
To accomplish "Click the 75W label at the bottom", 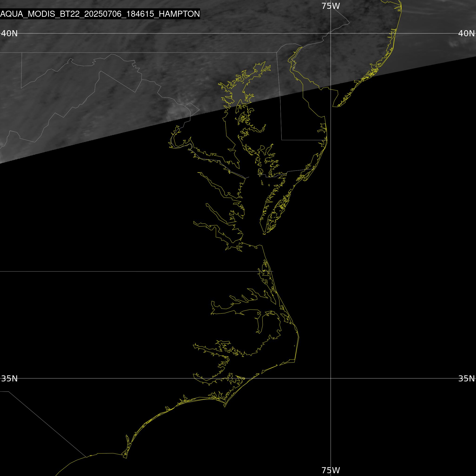I will pos(331,470).
